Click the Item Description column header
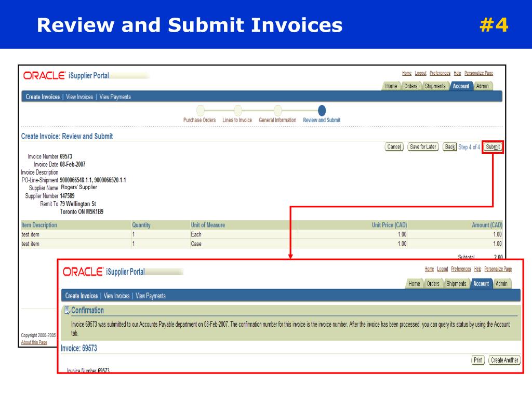 pos(39,225)
